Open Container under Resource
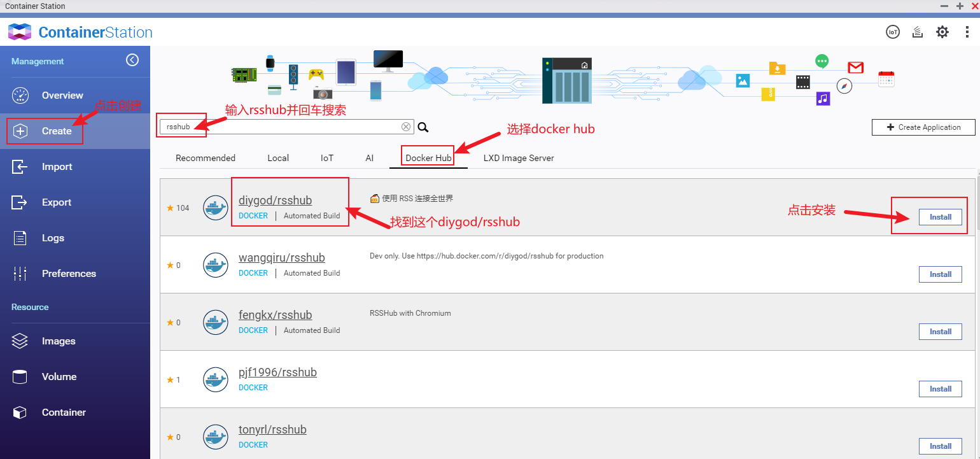Image resolution: width=980 pixels, height=459 pixels. (x=75, y=413)
